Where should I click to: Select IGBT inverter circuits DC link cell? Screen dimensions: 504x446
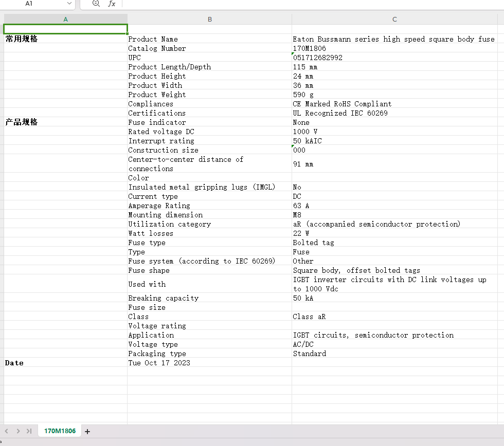(x=395, y=284)
